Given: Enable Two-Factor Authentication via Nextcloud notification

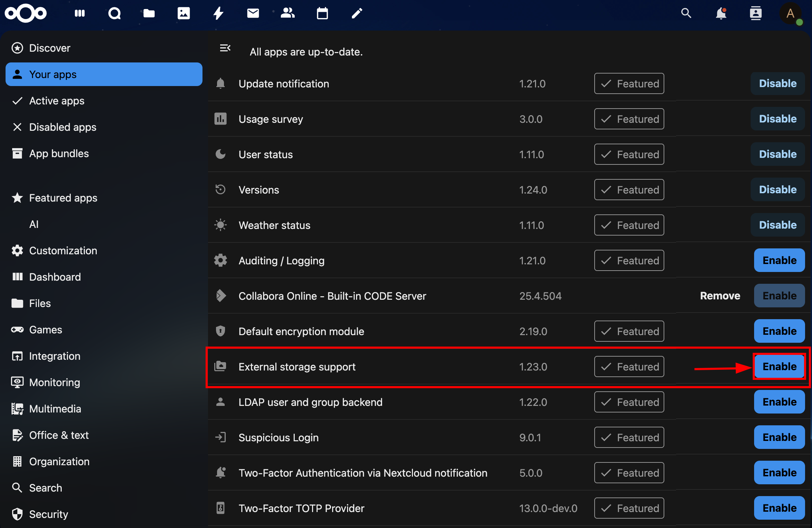Looking at the screenshot, I should [779, 472].
